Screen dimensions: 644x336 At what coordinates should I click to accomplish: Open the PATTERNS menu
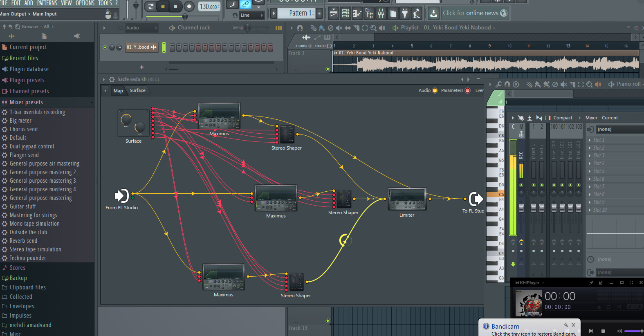47,3
